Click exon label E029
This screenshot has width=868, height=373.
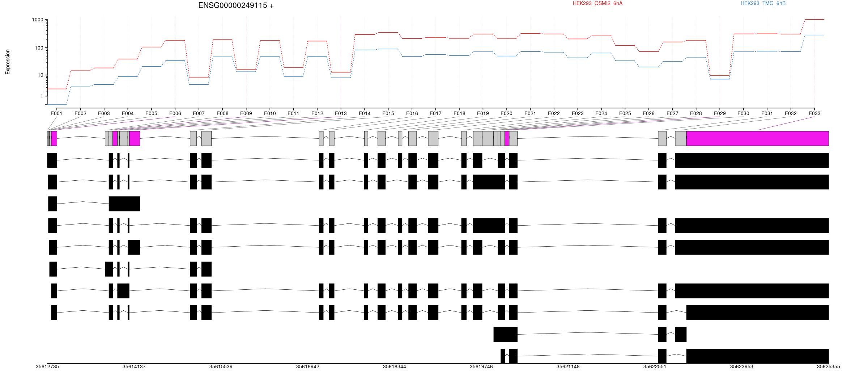click(720, 113)
